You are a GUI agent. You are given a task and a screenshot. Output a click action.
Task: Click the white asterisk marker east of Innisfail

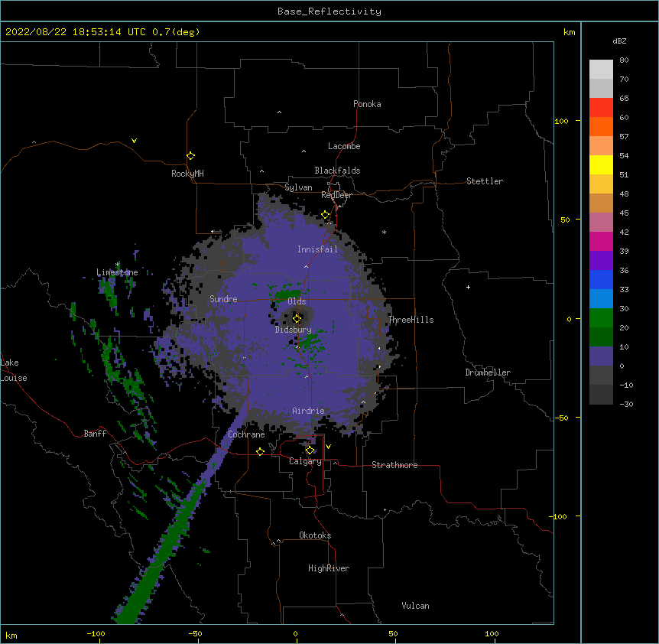[384, 232]
